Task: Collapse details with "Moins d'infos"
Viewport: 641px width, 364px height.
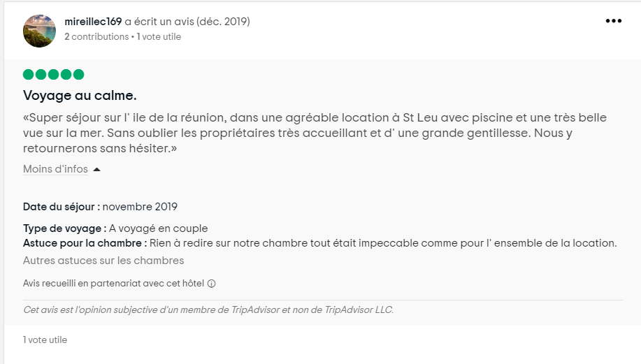Action: [x=55, y=169]
